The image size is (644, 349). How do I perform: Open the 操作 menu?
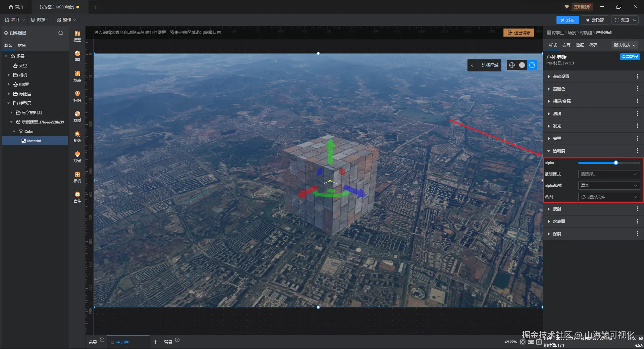pos(66,20)
